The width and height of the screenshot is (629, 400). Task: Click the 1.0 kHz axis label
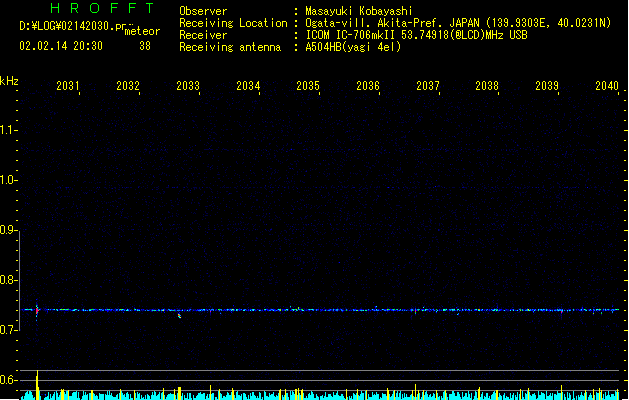click(x=8, y=180)
